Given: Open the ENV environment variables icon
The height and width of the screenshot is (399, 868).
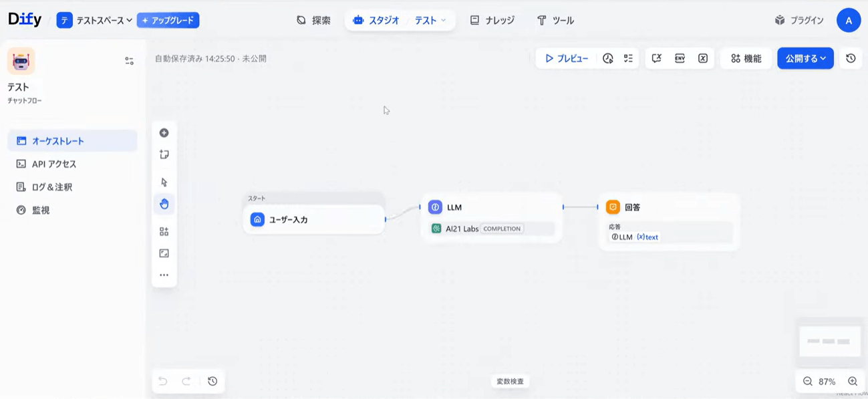Looking at the screenshot, I should [680, 59].
